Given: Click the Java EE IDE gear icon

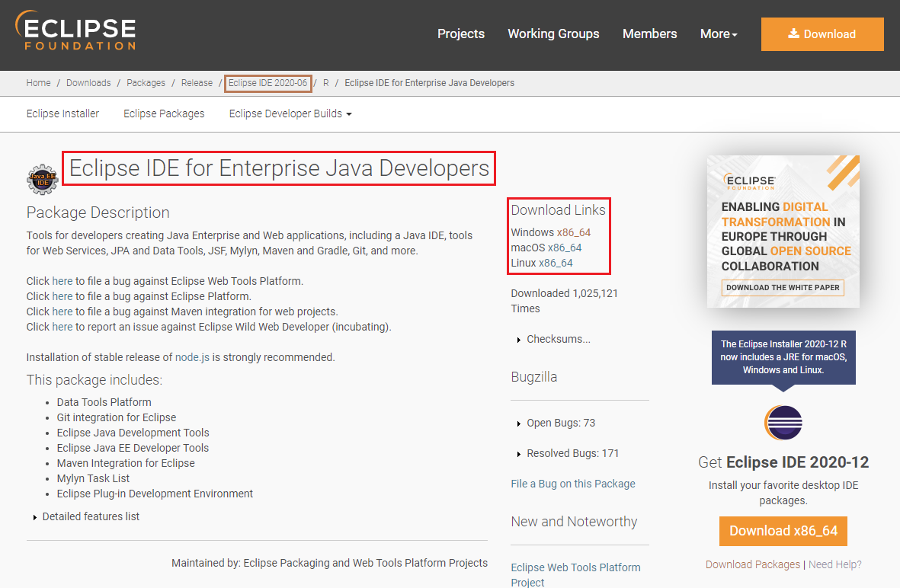Looking at the screenshot, I should click(x=42, y=180).
